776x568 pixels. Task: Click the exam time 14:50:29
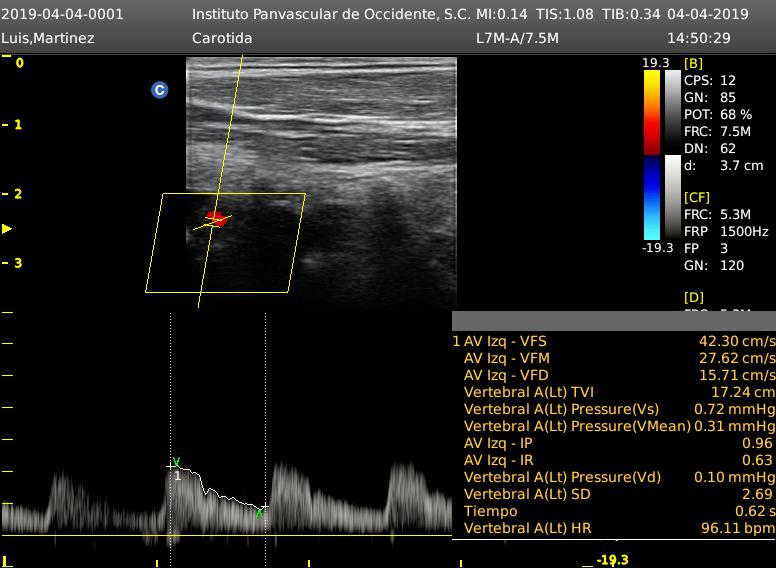point(699,38)
